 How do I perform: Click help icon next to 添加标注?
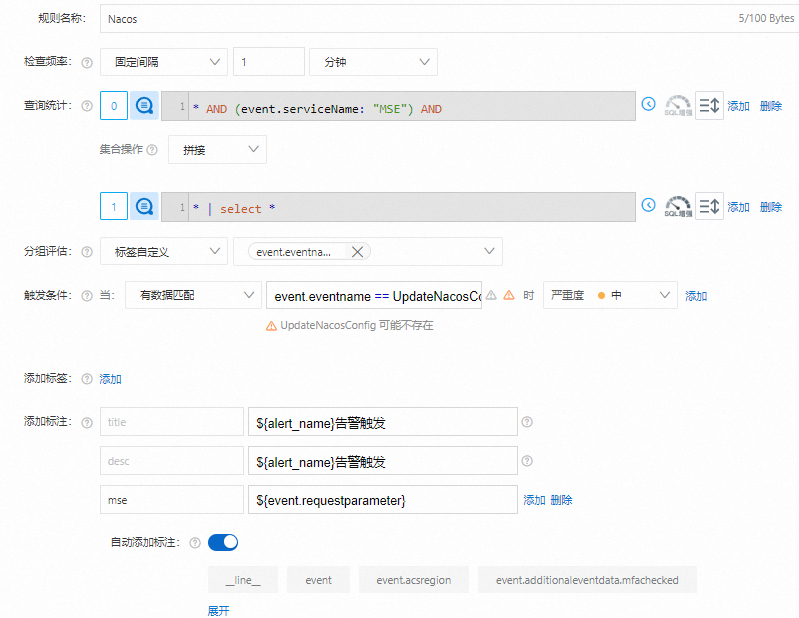click(x=87, y=422)
